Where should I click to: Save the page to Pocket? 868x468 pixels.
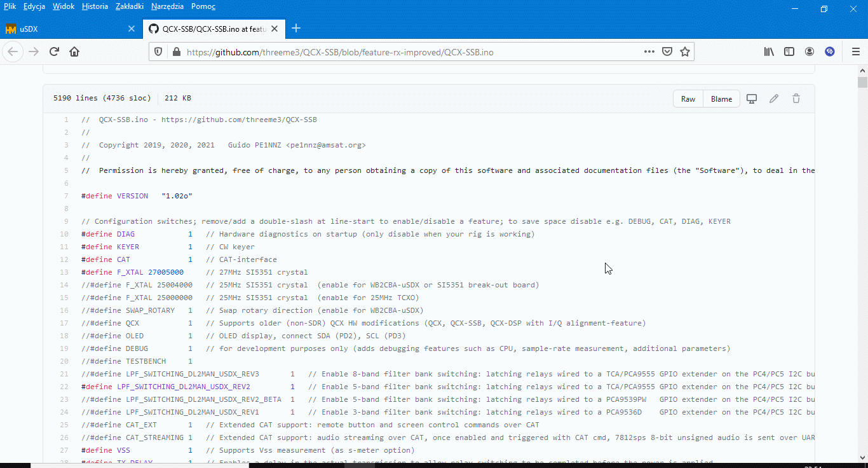[667, 52]
